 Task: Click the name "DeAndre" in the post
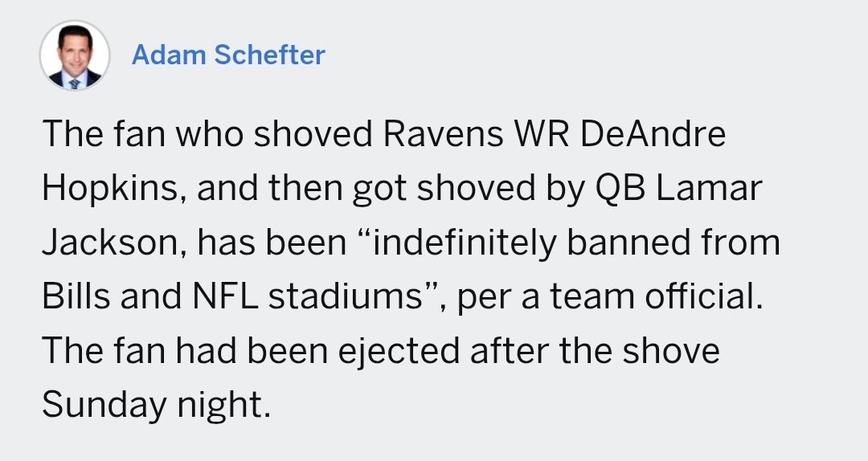pyautogui.click(x=652, y=134)
